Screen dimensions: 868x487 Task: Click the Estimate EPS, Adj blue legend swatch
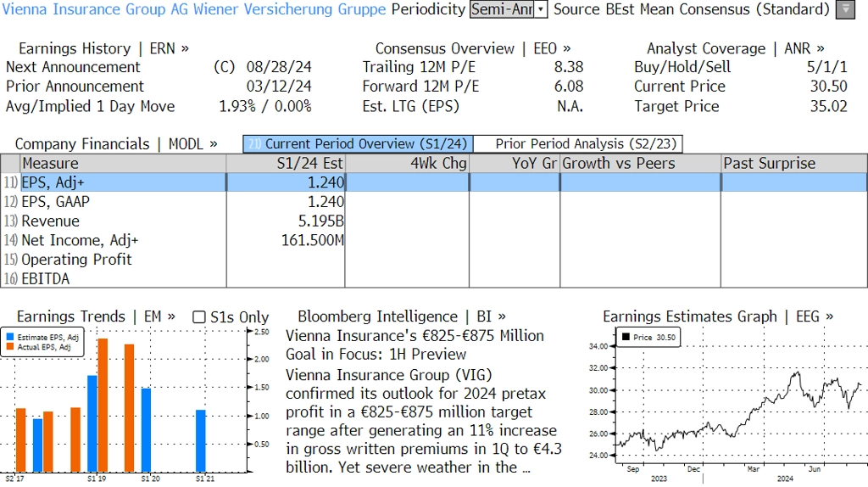10,337
